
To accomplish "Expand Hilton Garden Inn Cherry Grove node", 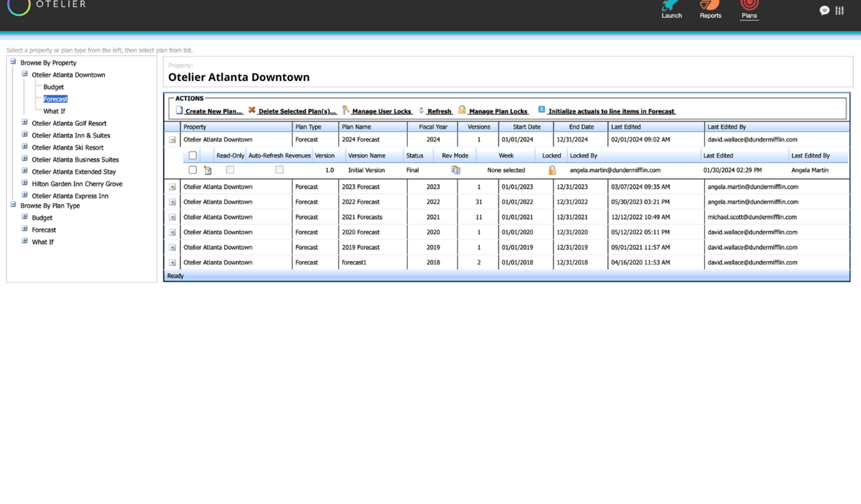I will click(24, 183).
